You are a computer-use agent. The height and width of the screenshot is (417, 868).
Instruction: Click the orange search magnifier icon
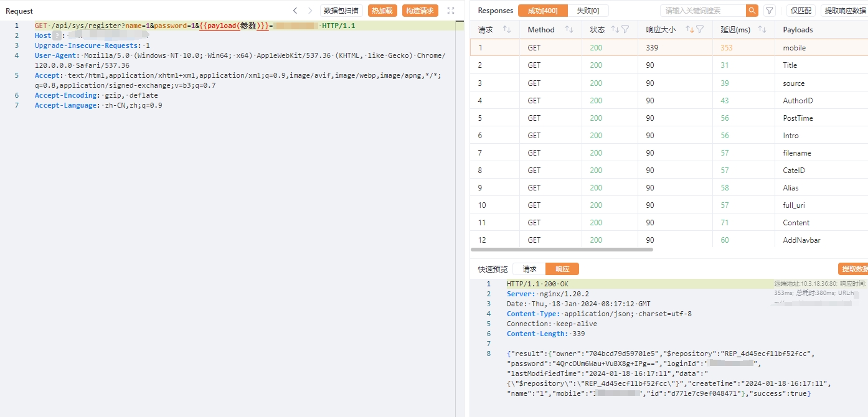coord(752,11)
